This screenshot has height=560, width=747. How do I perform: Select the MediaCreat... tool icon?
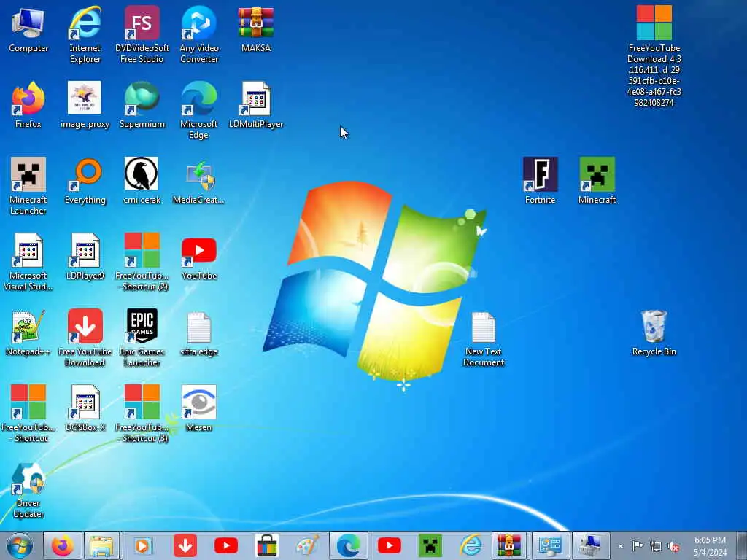(199, 182)
